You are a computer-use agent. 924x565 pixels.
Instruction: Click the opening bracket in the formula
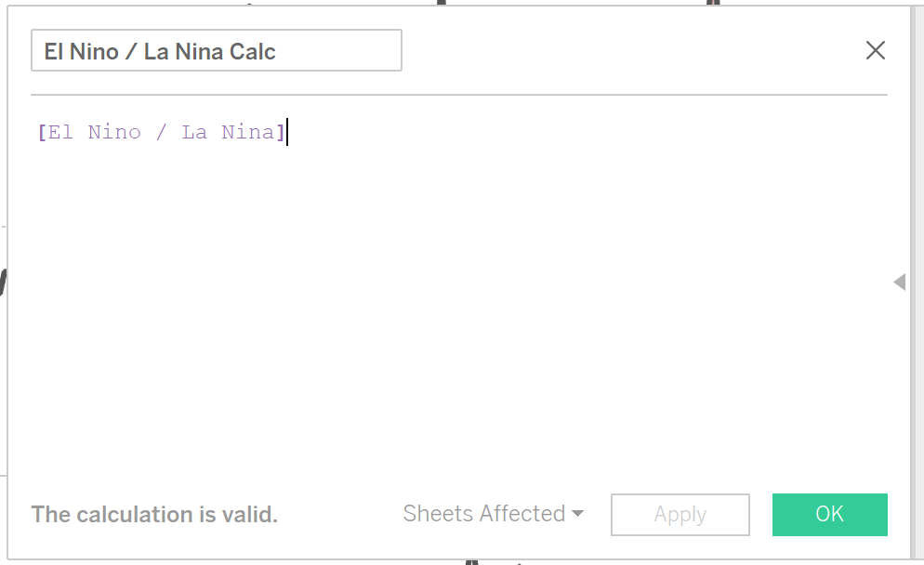pyautogui.click(x=41, y=132)
